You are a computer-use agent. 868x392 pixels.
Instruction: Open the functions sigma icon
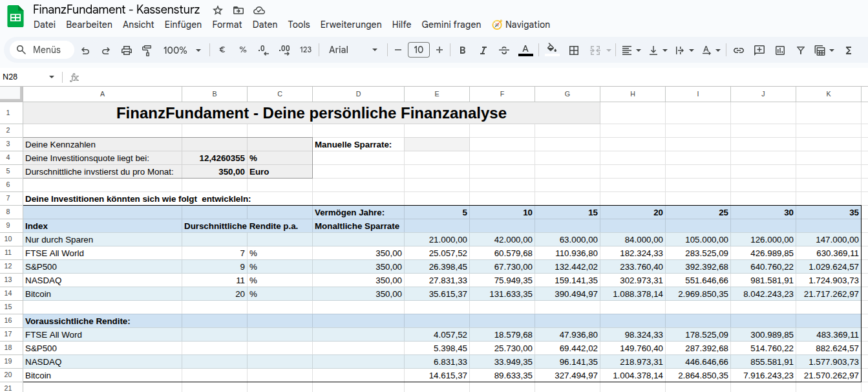[848, 50]
